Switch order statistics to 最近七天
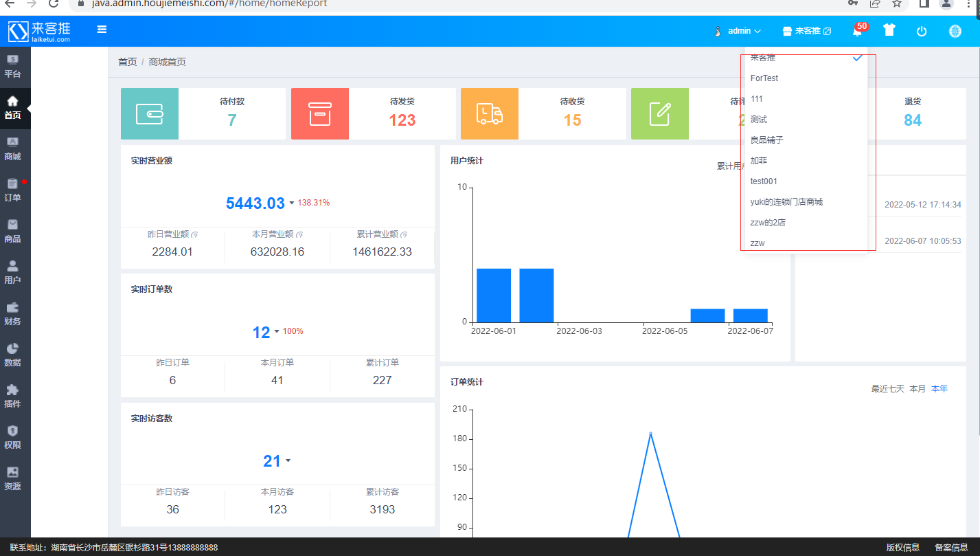 [x=887, y=389]
